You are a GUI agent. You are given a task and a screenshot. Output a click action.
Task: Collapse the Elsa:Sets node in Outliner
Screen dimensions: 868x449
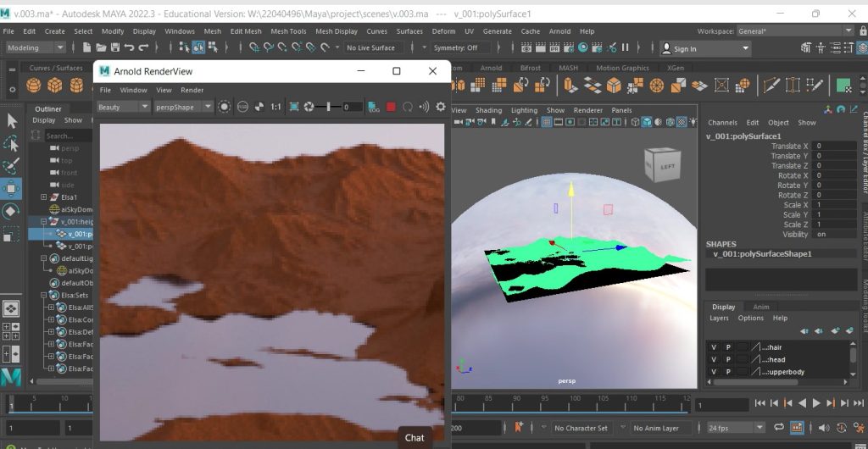(x=44, y=296)
